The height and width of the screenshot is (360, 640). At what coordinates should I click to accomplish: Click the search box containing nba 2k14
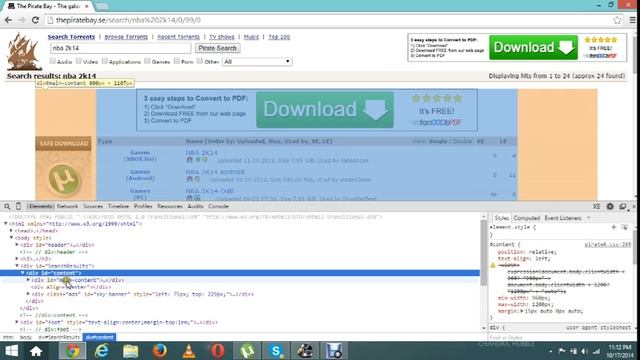click(x=120, y=48)
